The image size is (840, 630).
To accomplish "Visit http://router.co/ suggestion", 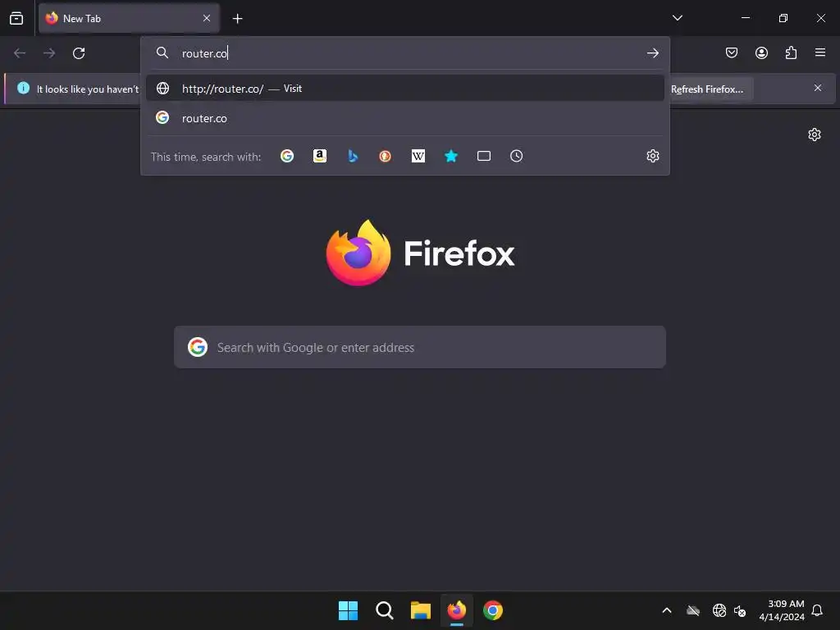I will point(405,89).
